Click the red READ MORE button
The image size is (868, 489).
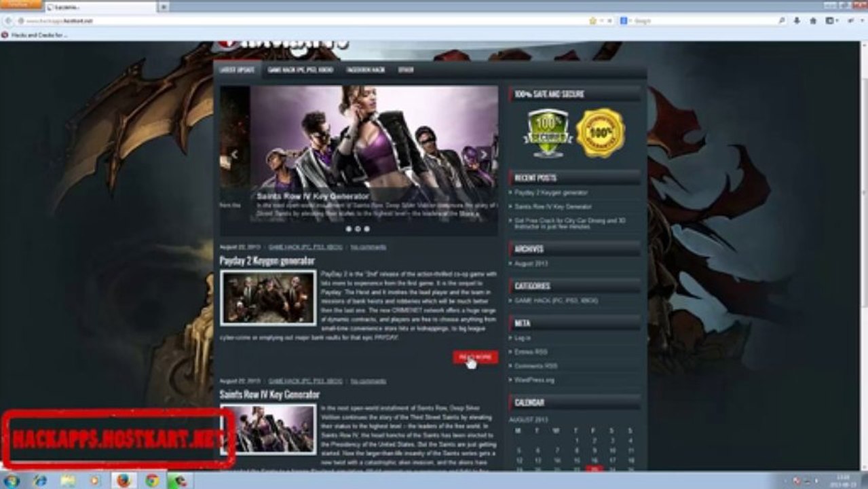point(475,357)
